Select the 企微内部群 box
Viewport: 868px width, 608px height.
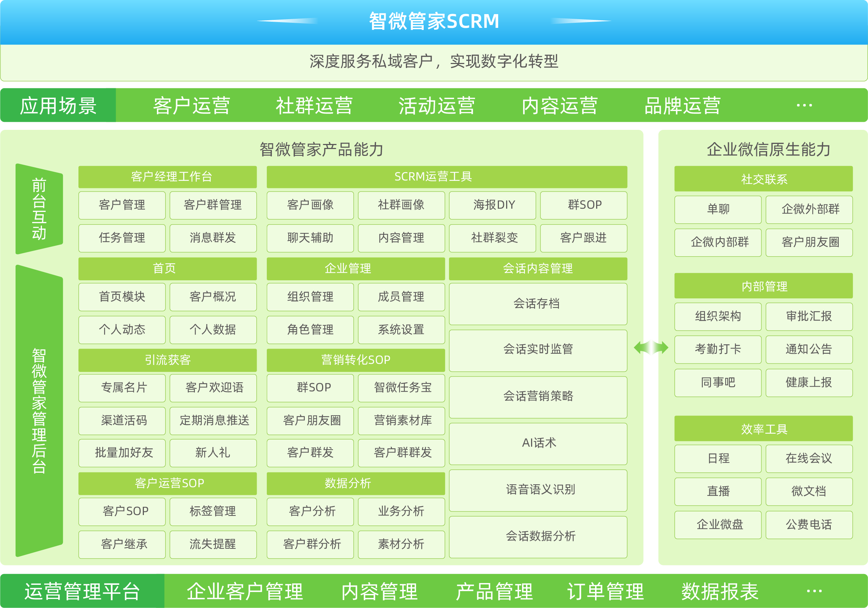(718, 243)
